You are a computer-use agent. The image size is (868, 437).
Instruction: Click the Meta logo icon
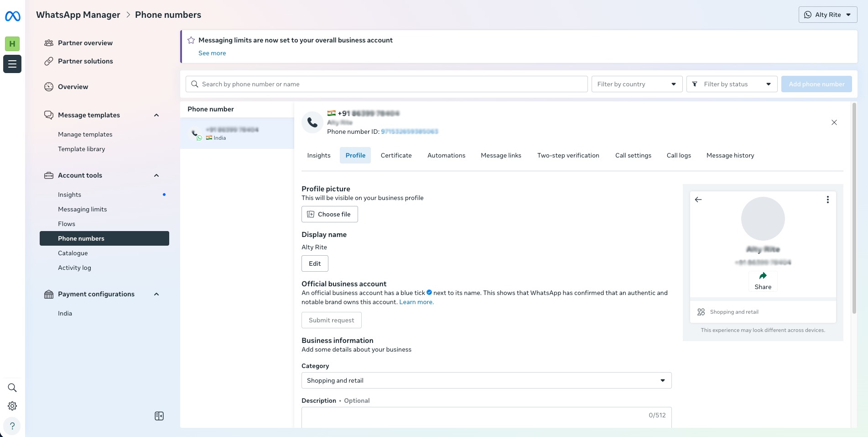12,16
